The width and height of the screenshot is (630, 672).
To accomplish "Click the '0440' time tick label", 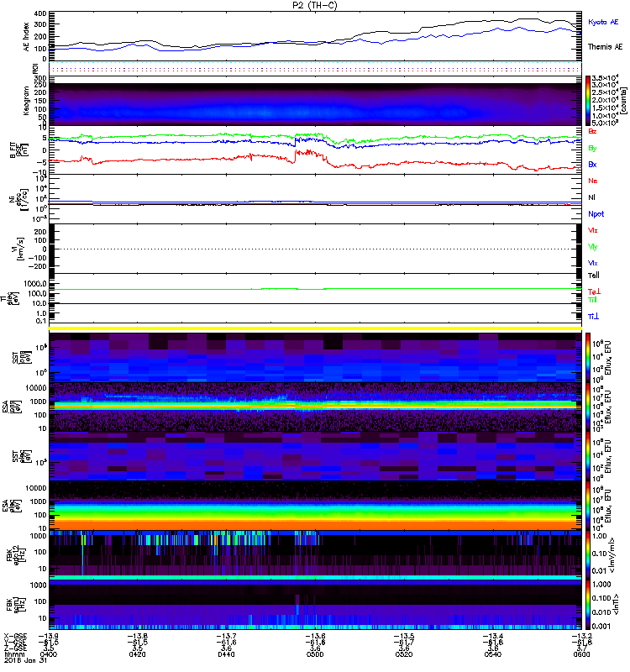I will 226,654.
